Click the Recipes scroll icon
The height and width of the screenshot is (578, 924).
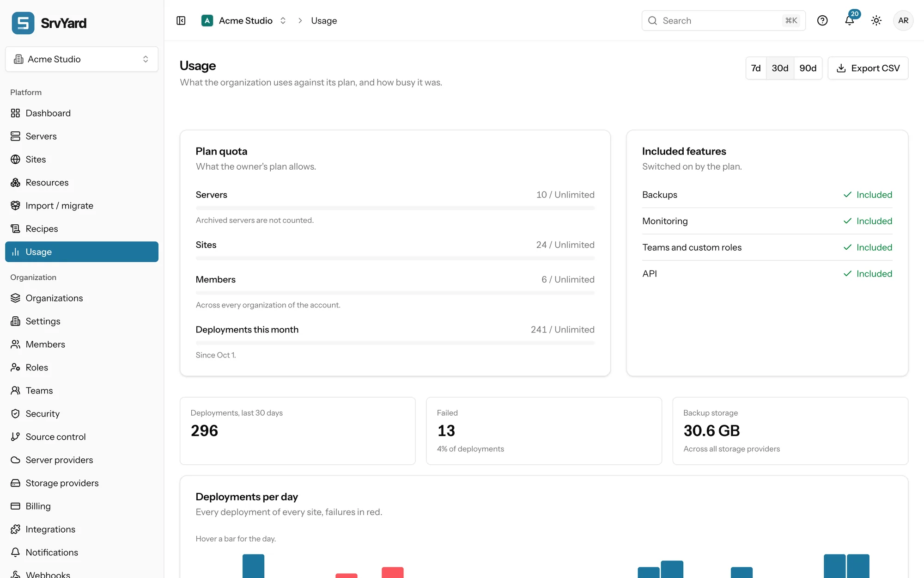point(16,229)
